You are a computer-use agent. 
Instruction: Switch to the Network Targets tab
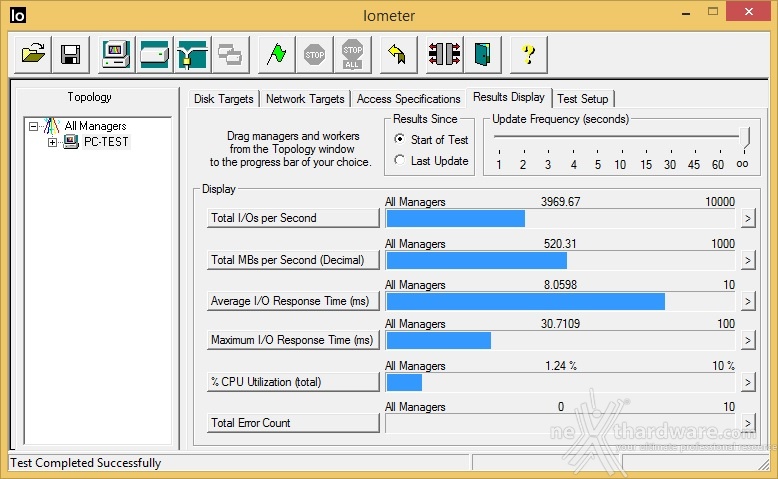tap(305, 99)
